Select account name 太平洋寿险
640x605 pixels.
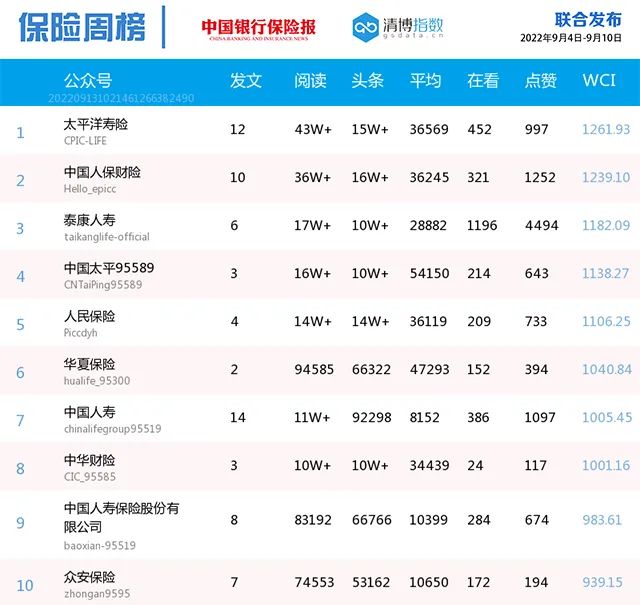(96, 124)
